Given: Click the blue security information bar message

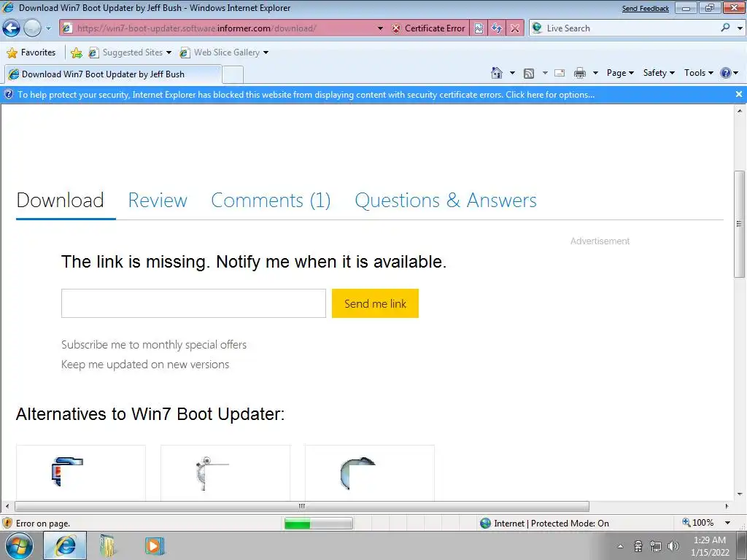Looking at the screenshot, I should [306, 95].
